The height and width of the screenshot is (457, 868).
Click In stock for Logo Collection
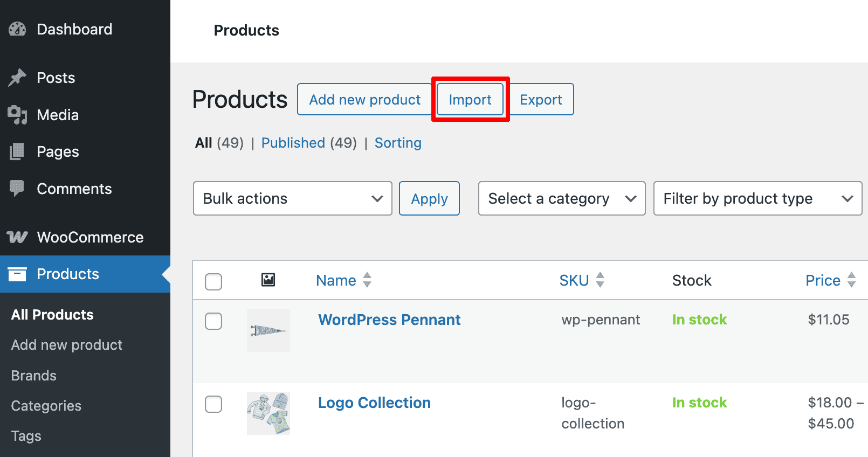699,403
